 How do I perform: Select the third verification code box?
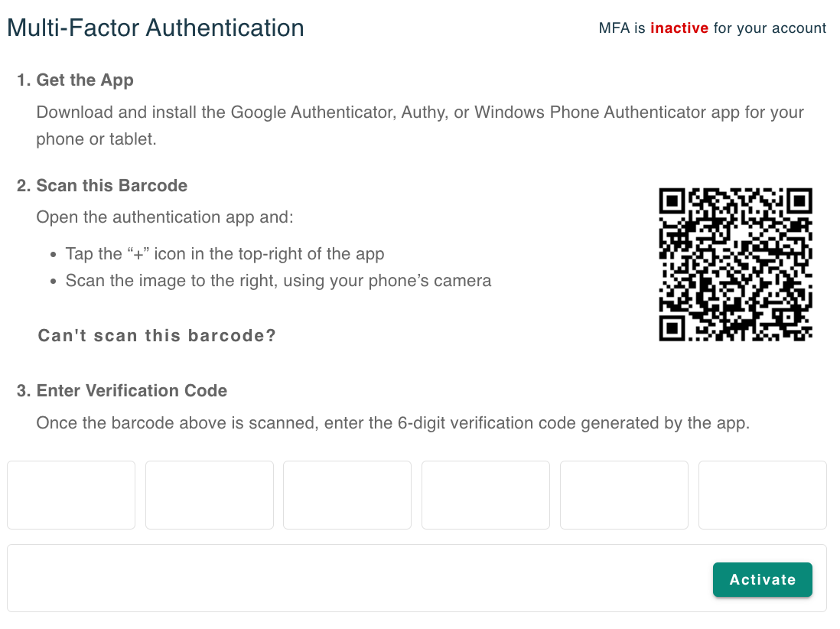347,494
